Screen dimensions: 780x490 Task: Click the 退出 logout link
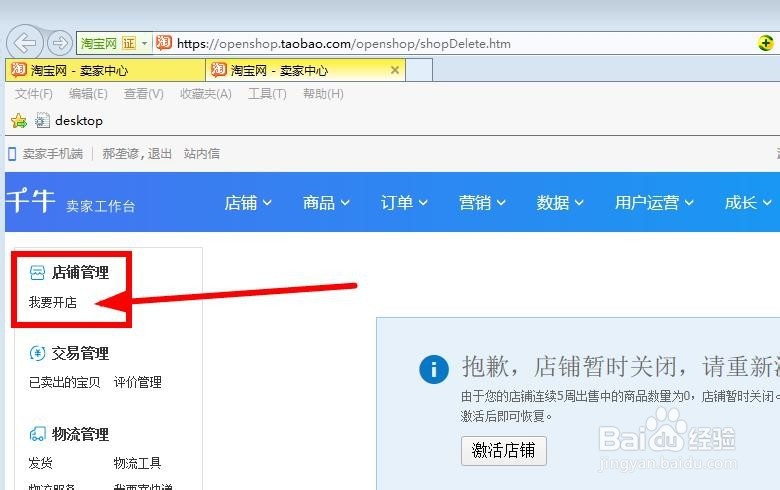(160, 154)
